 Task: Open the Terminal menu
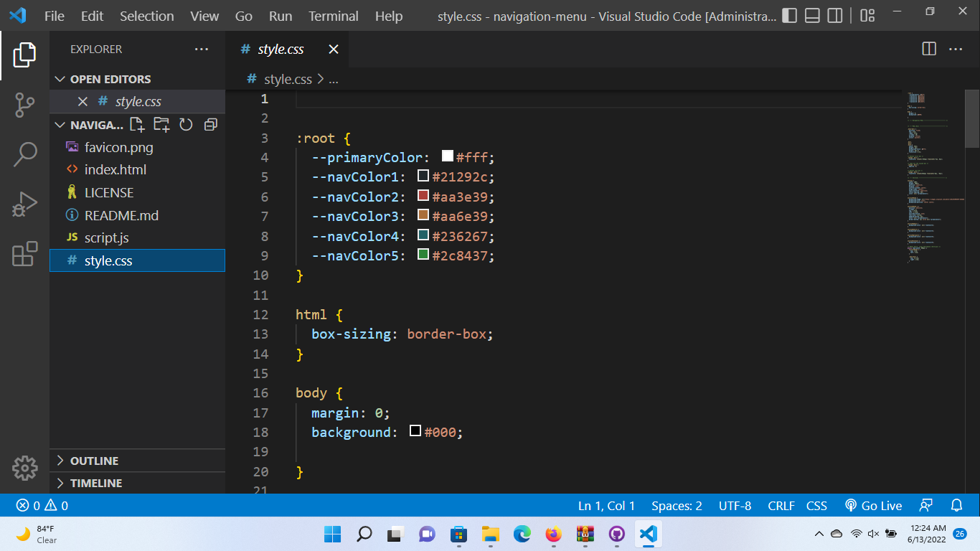point(334,16)
